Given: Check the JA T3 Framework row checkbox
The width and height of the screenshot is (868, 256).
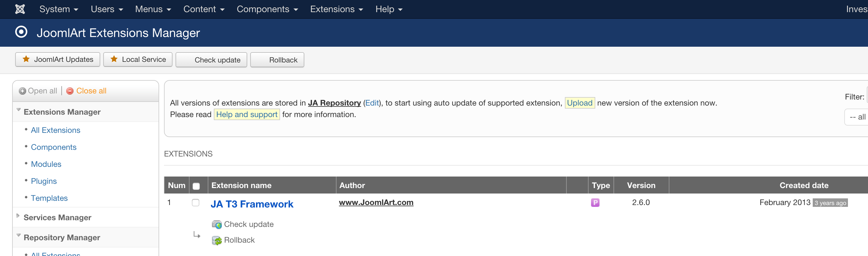Looking at the screenshot, I should (195, 203).
